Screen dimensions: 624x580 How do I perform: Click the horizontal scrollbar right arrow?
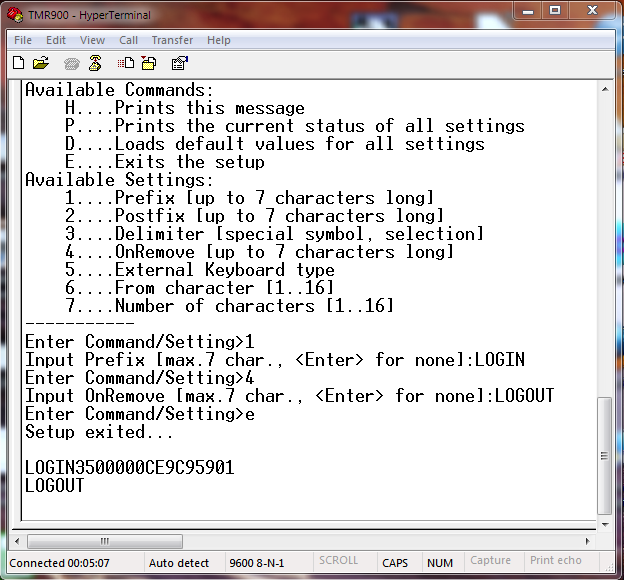coord(586,541)
